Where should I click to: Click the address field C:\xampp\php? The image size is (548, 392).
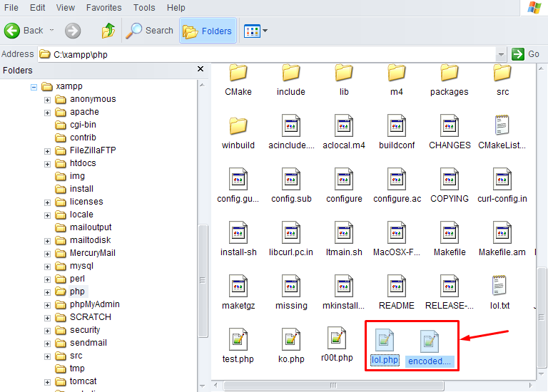(x=266, y=54)
